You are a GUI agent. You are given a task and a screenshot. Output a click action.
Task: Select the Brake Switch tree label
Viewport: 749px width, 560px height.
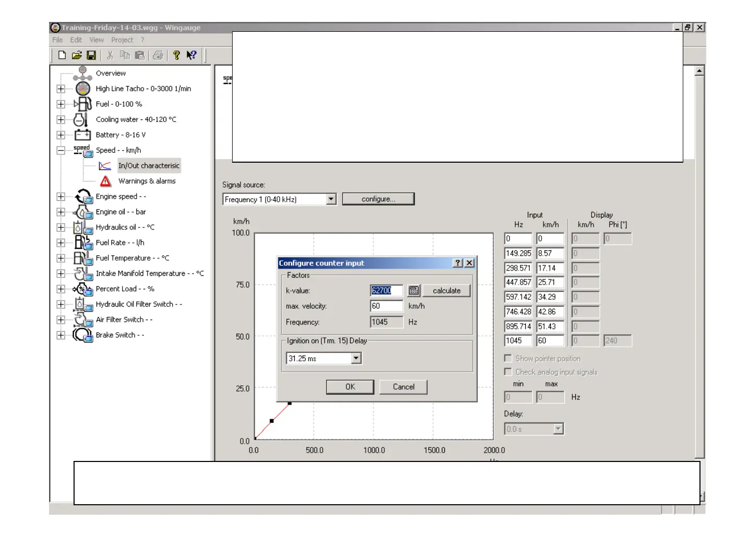pos(120,335)
